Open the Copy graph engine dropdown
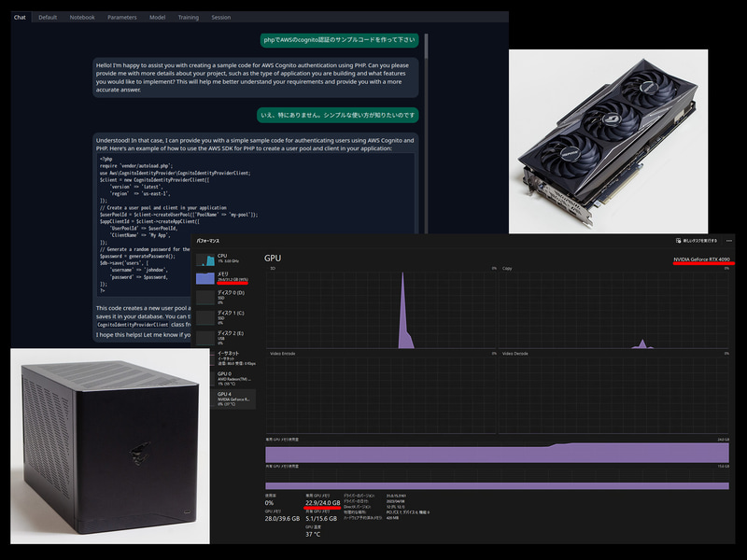Screen dimensions: 747x560 coord(507,269)
